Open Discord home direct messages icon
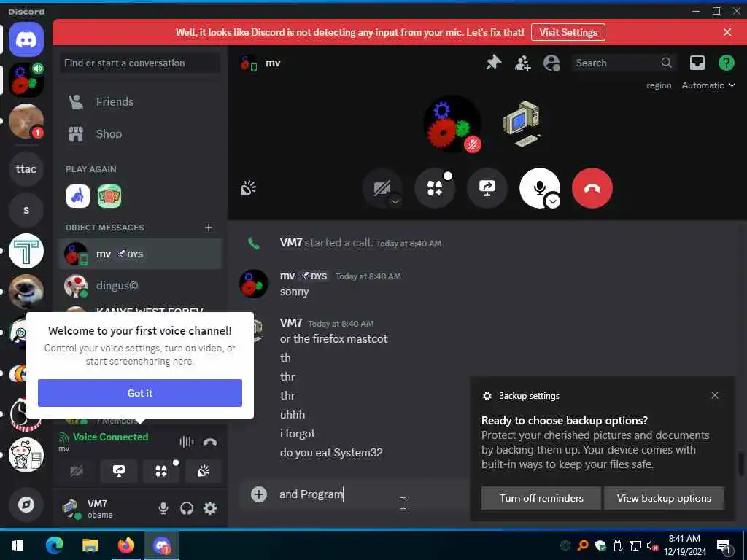This screenshot has width=747, height=560. coord(26,39)
